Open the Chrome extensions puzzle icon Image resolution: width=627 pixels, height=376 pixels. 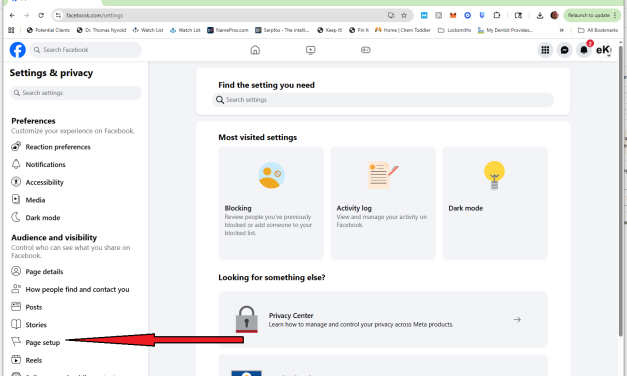coord(497,15)
